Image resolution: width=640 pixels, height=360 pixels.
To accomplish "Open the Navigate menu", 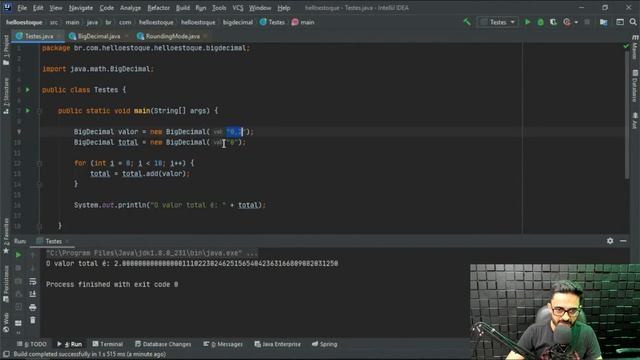I will click(80, 8).
